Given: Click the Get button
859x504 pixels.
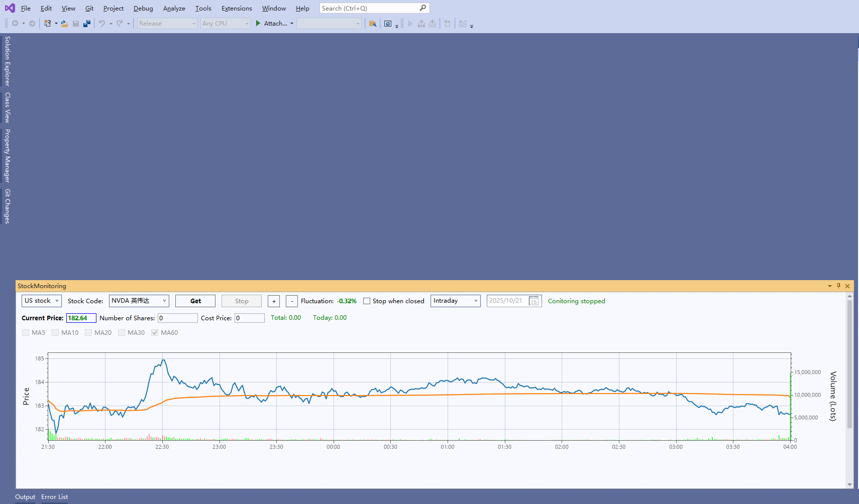Looking at the screenshot, I should (x=195, y=301).
